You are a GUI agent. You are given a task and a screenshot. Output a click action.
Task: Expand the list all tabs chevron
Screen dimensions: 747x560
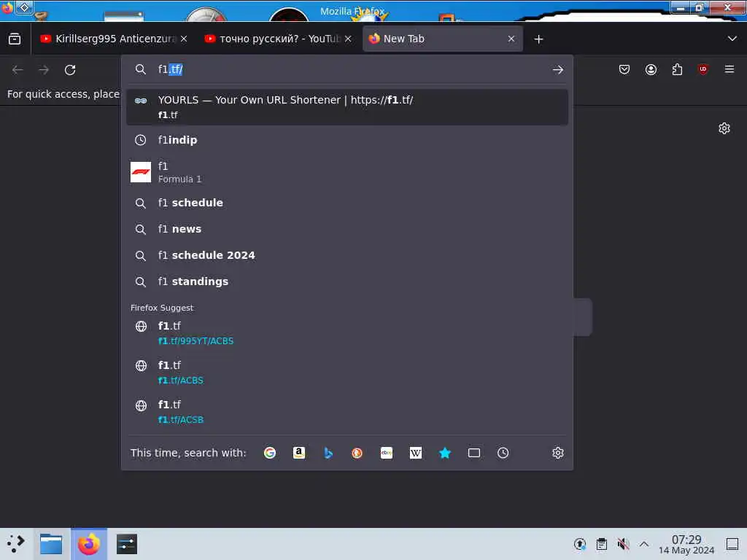732,39
